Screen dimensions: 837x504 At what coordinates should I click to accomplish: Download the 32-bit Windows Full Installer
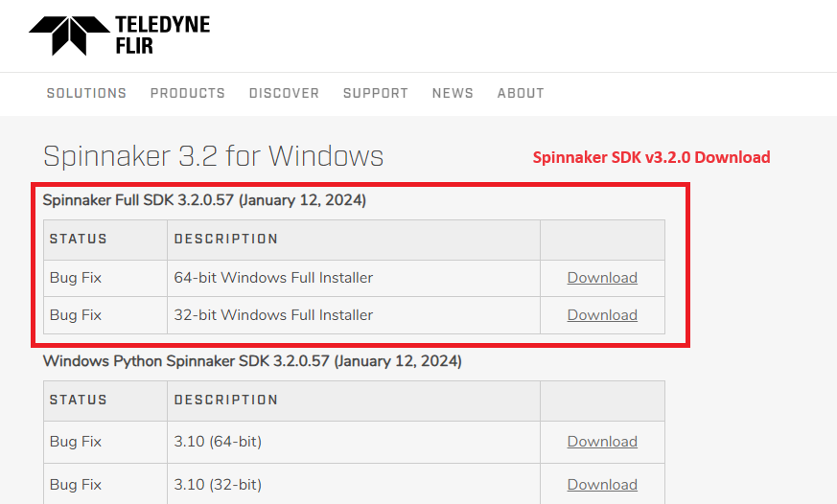click(602, 315)
